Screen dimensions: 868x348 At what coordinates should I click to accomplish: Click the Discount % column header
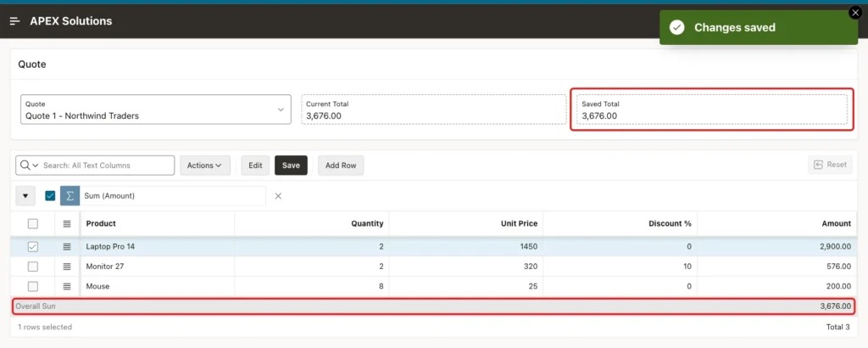click(620, 224)
